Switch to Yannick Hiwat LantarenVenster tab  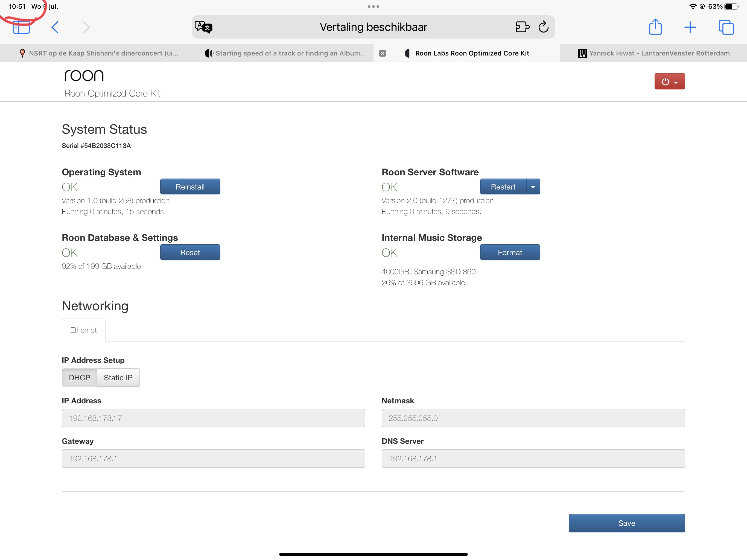(x=653, y=53)
